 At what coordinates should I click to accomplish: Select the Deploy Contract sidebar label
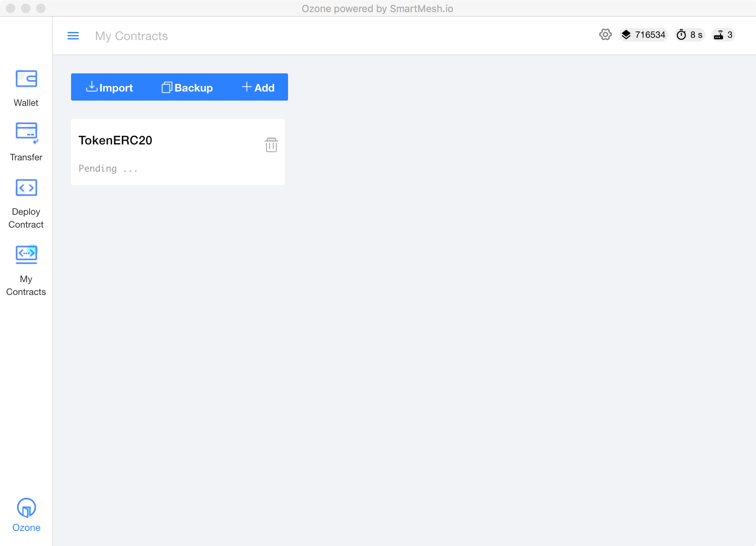[26, 218]
